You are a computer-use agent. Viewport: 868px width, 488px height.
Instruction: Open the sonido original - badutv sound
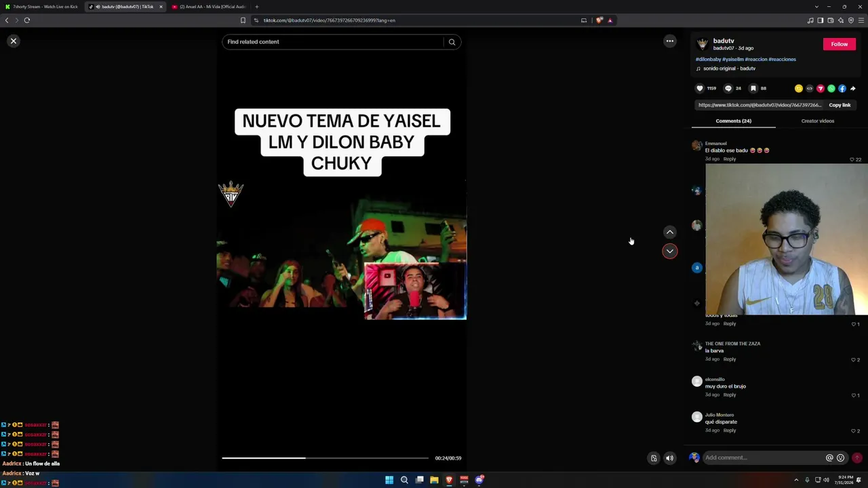coord(729,68)
